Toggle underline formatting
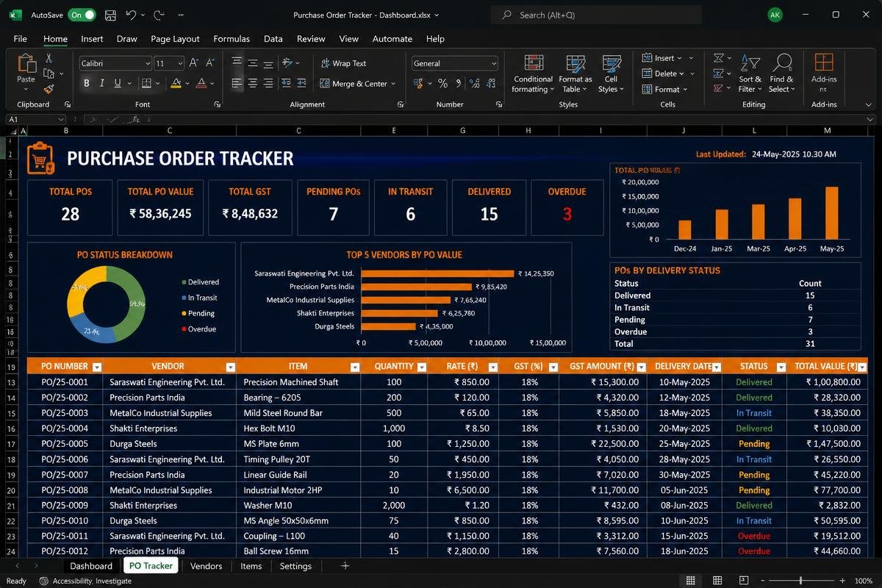 pyautogui.click(x=118, y=84)
